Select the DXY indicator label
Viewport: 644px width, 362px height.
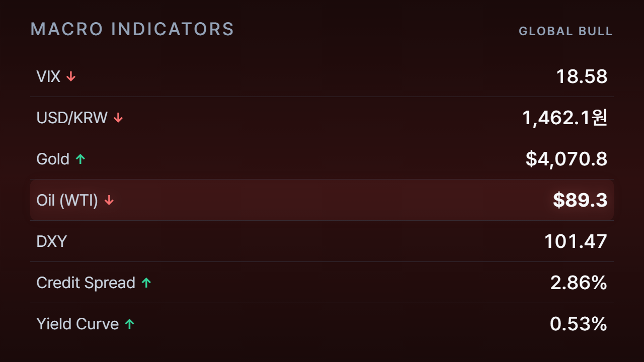(52, 241)
